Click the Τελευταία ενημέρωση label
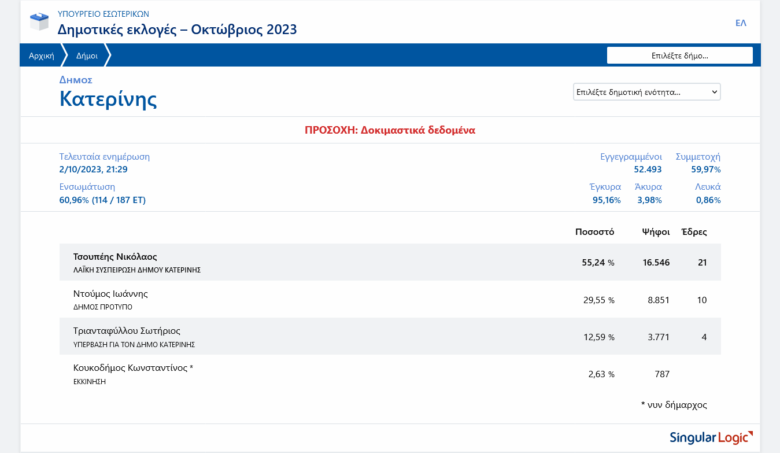 (x=104, y=157)
